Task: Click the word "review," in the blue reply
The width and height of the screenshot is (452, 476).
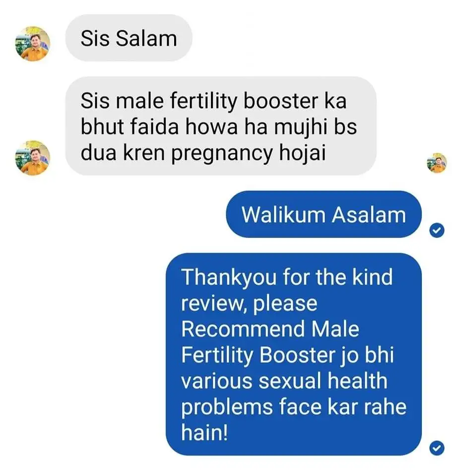Action: 214,303
